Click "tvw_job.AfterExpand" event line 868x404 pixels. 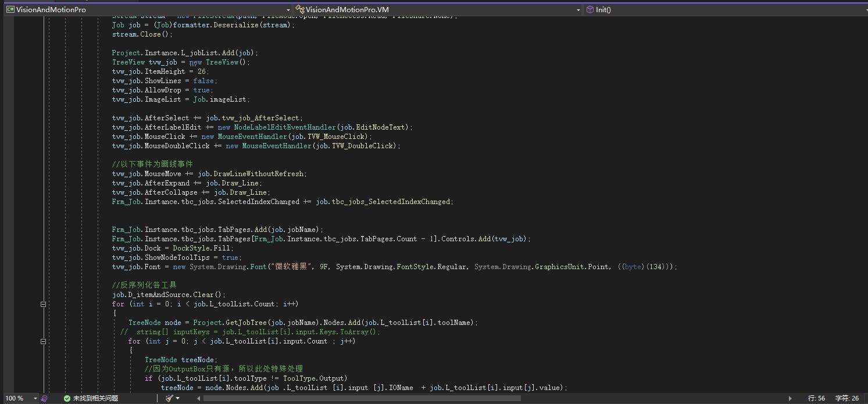[x=187, y=183]
